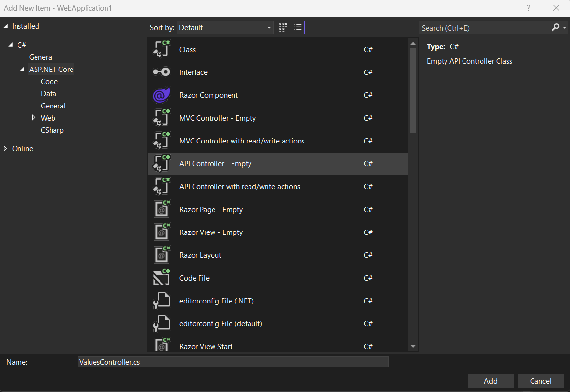
Task: Open the Sort by Default dropdown
Action: pyautogui.click(x=225, y=28)
